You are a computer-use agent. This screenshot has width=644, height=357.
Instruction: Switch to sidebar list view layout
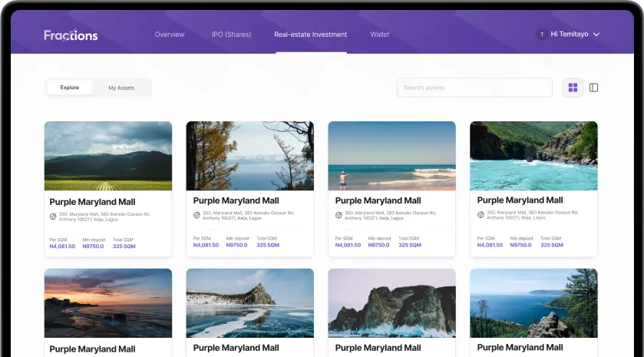click(x=593, y=88)
